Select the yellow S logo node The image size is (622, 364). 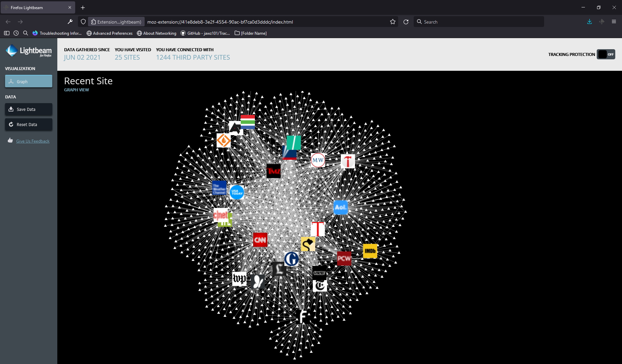point(308,244)
